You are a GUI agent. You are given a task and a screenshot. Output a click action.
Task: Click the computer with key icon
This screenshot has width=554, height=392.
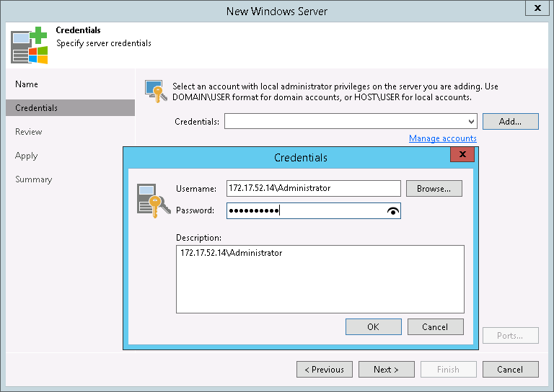(156, 92)
